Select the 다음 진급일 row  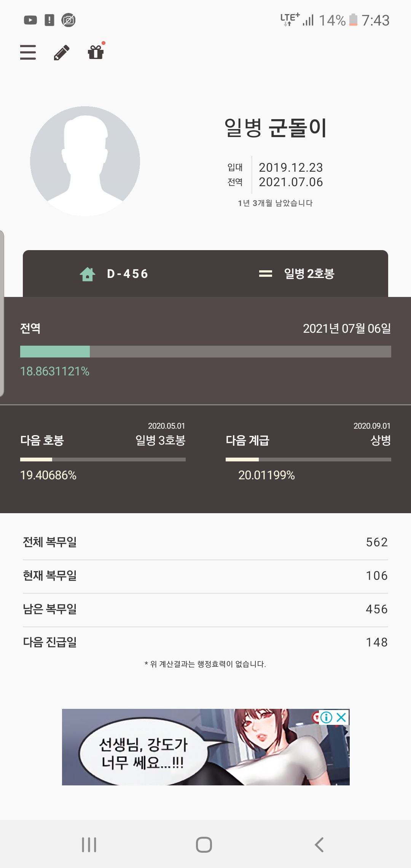(205, 642)
